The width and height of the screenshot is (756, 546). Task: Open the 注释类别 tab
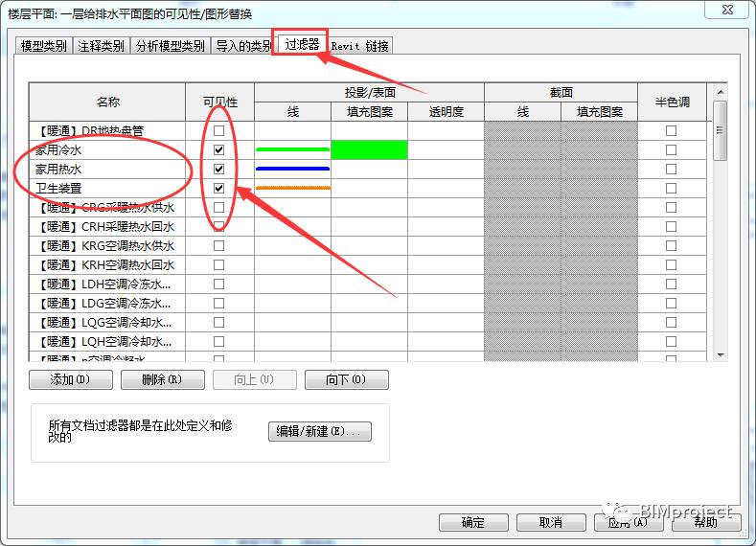pyautogui.click(x=101, y=46)
